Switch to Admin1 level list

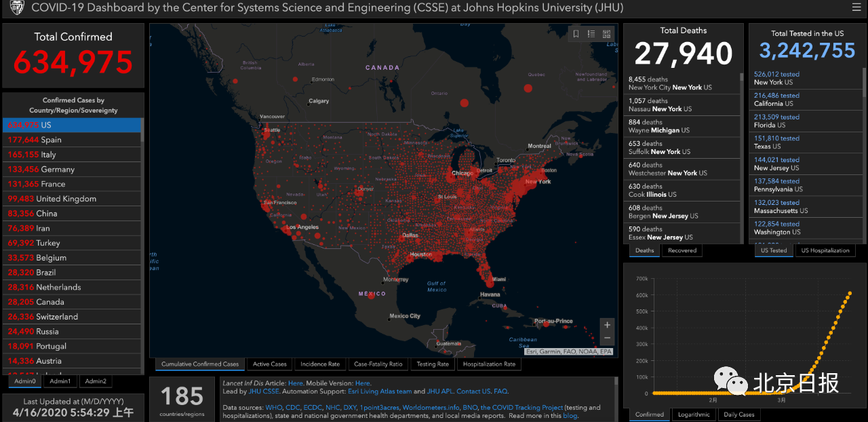[60, 381]
